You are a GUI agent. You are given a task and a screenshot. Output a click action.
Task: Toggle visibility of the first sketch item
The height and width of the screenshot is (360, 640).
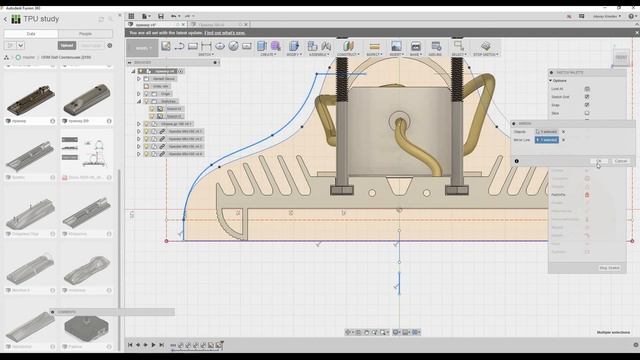click(x=152, y=109)
